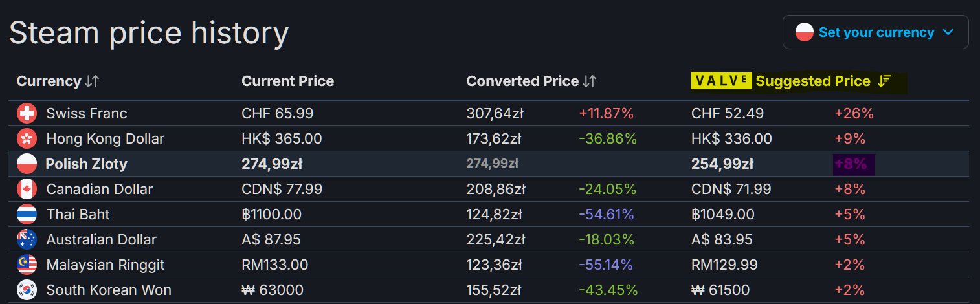980x304 pixels.
Task: Click the Malaysian Ringgit flag icon
Action: pyautogui.click(x=27, y=265)
